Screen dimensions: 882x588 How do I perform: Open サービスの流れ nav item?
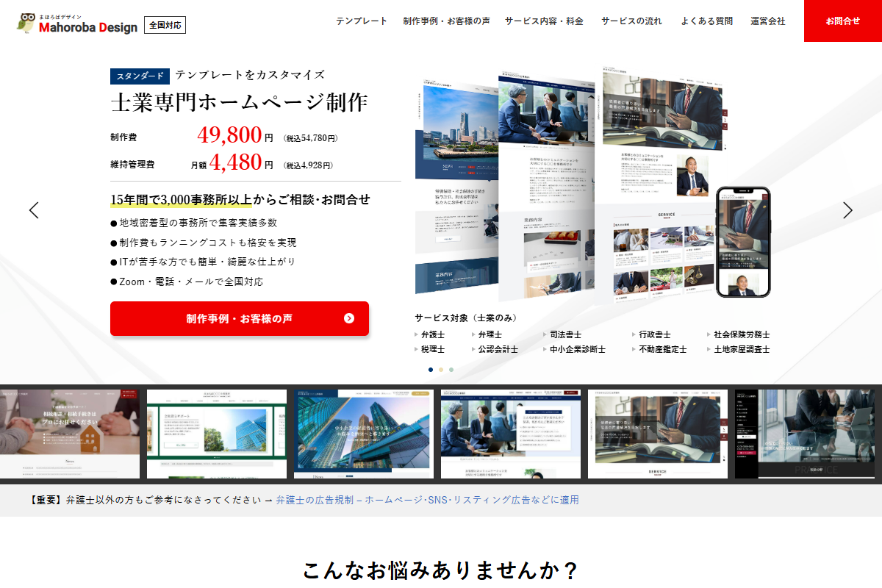tap(631, 21)
